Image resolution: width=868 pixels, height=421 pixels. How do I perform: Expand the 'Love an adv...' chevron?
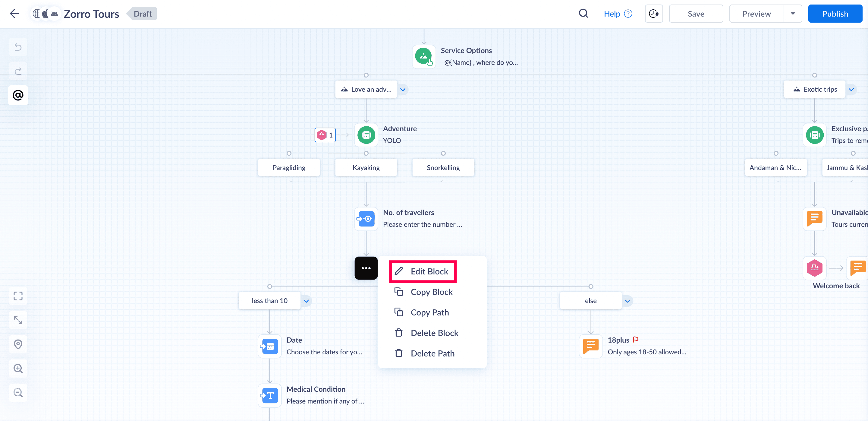tap(403, 90)
